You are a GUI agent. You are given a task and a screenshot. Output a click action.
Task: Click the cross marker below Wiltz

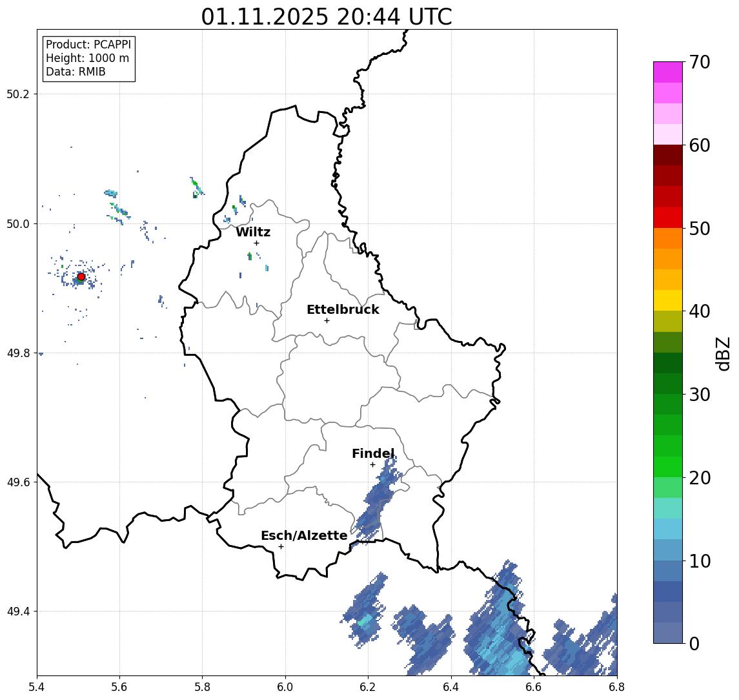pos(256,243)
